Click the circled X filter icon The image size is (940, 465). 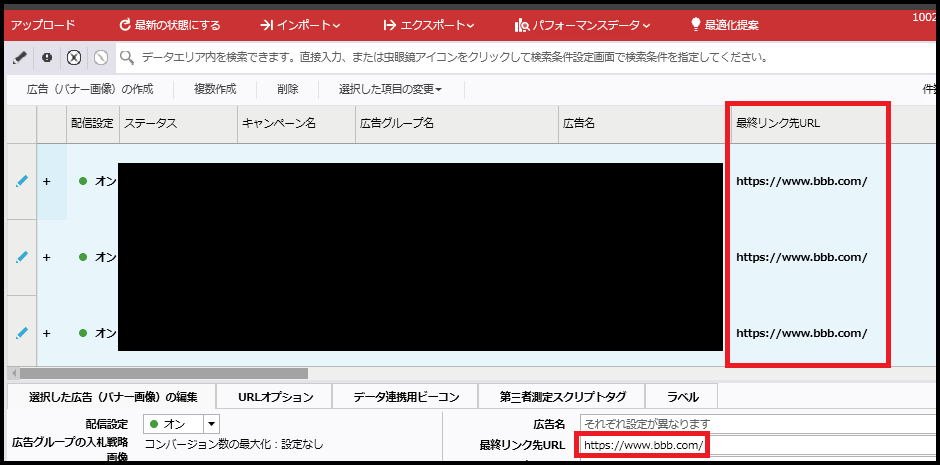[x=73, y=57]
